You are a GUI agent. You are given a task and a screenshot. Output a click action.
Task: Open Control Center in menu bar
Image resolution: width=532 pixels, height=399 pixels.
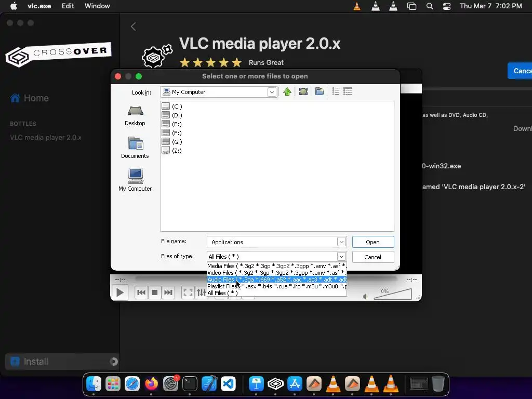tap(447, 6)
